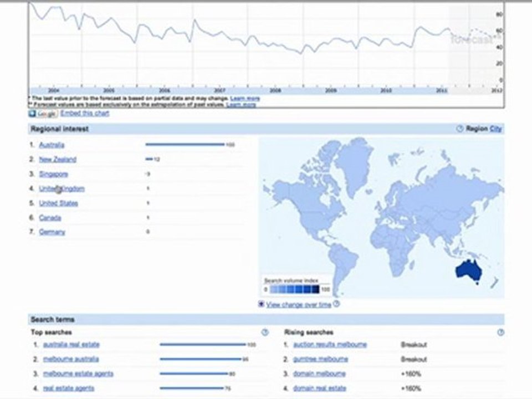Click View change over time link

(299, 304)
